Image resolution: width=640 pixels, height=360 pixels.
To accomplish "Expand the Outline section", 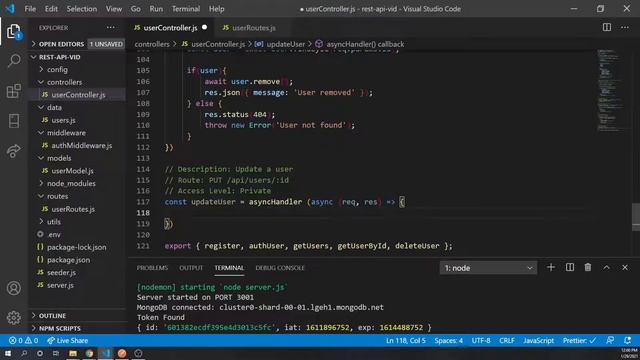I will pyautogui.click(x=77, y=316).
